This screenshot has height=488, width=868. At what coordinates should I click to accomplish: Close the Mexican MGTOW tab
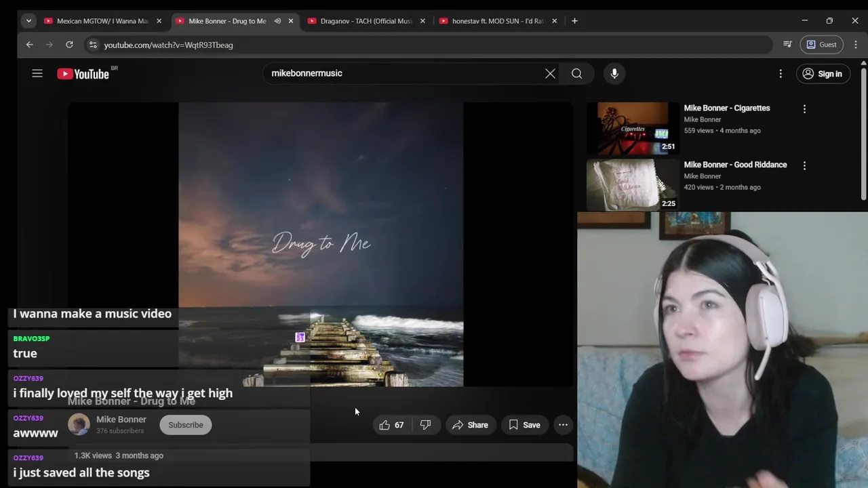click(159, 21)
